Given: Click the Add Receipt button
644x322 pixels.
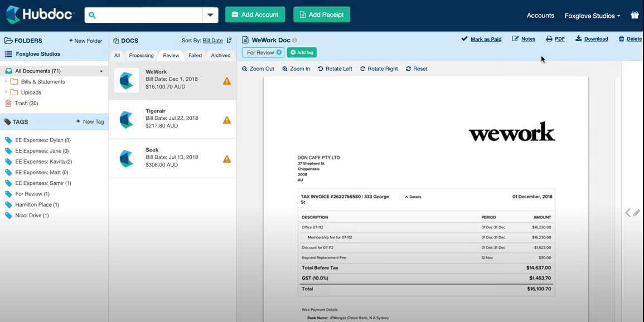Looking at the screenshot, I should pos(322,14).
